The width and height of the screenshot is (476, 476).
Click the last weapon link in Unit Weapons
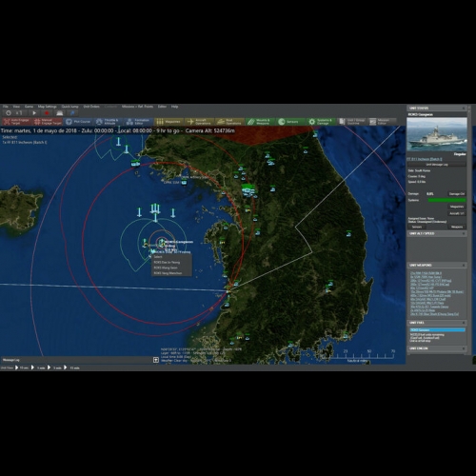(434, 314)
